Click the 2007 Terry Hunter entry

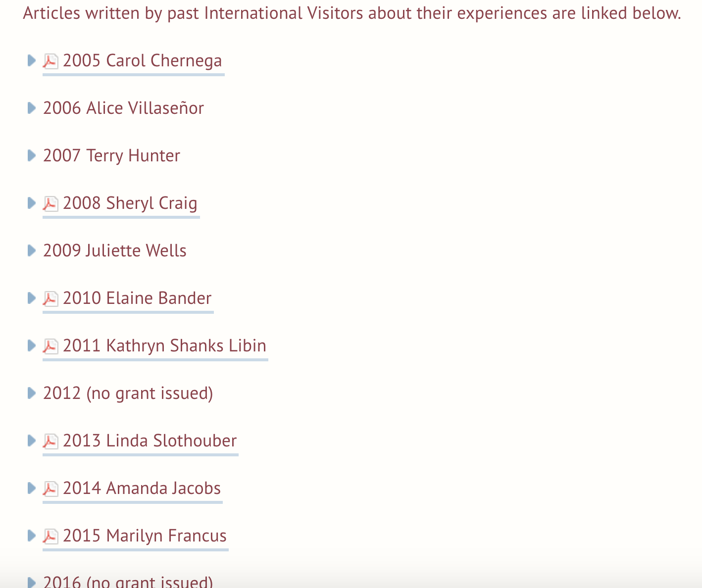click(x=111, y=156)
